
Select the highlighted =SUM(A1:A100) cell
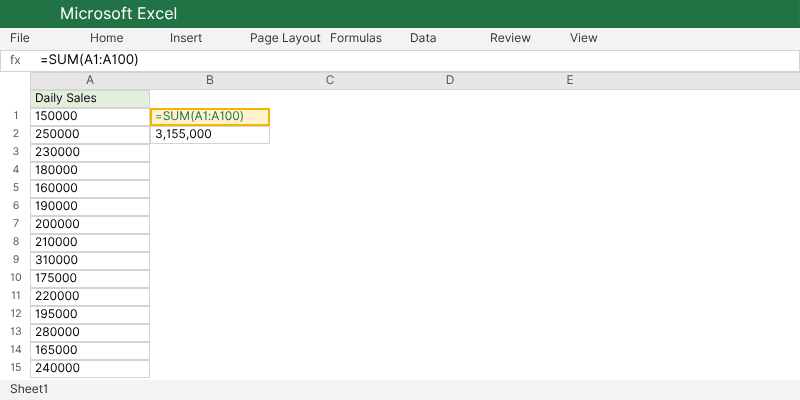210,117
